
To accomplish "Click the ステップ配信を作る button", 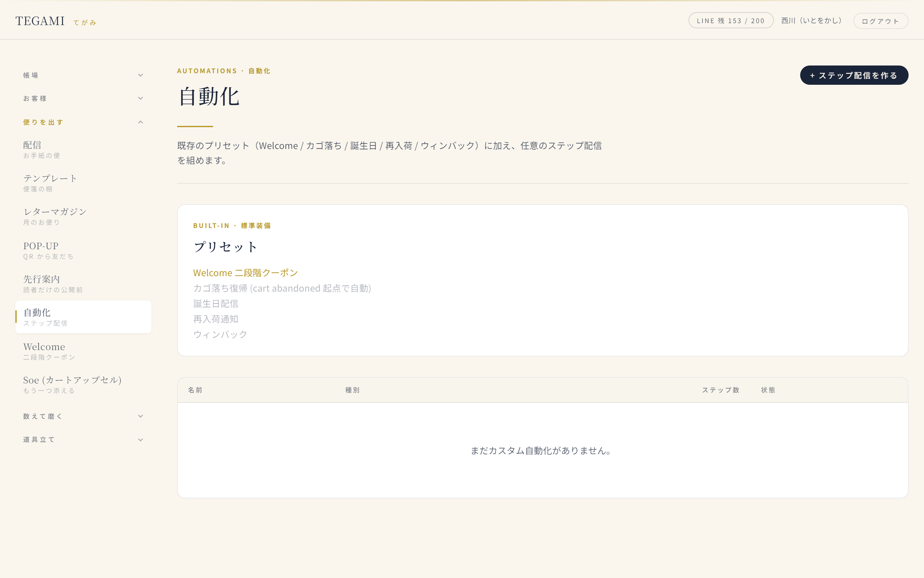I will pyautogui.click(x=854, y=75).
